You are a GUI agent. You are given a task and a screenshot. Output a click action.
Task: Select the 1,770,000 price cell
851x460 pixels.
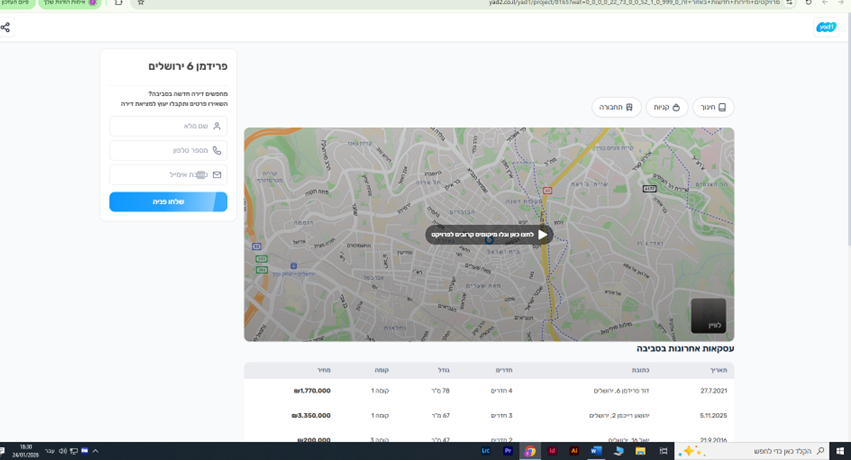click(x=312, y=391)
